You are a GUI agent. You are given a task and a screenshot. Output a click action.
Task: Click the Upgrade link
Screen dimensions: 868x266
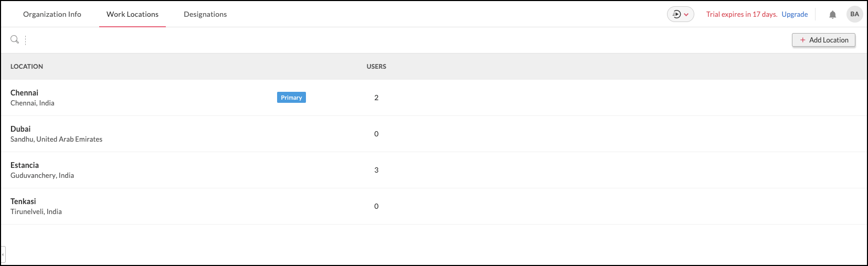(x=795, y=14)
